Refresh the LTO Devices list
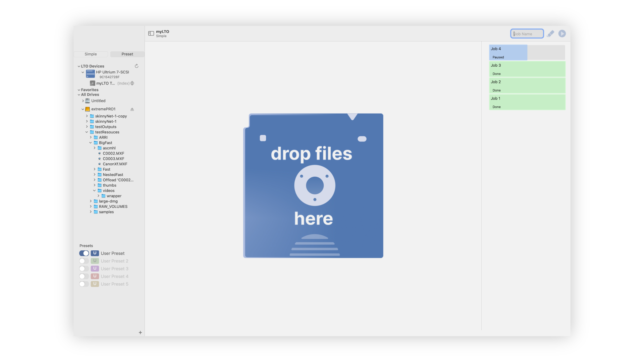Image resolution: width=644 pixels, height=362 pixels. click(136, 66)
